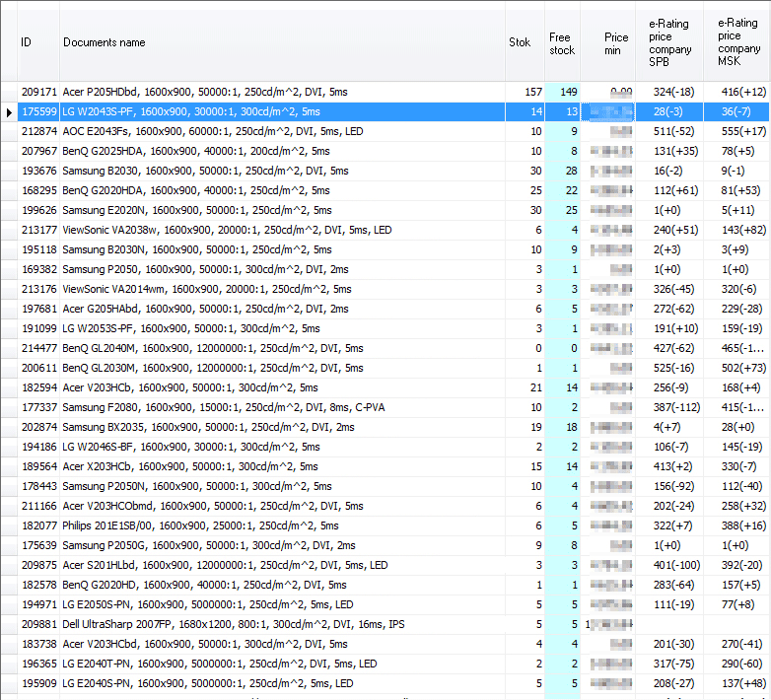This screenshot has height=700, width=771.
Task: Click the Price min column header
Action: click(x=608, y=42)
